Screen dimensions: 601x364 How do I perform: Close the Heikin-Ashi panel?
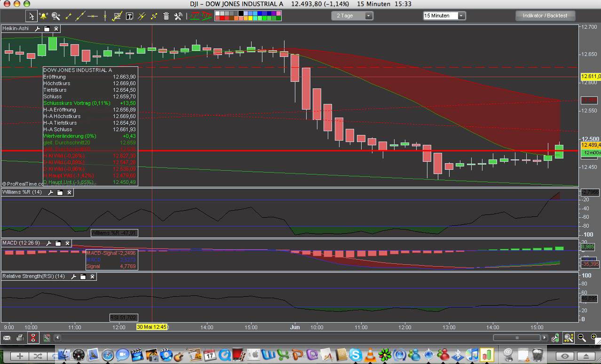(x=56, y=29)
